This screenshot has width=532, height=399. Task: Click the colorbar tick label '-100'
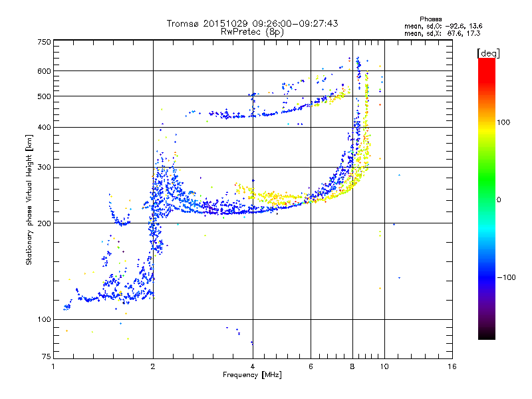pos(506,277)
